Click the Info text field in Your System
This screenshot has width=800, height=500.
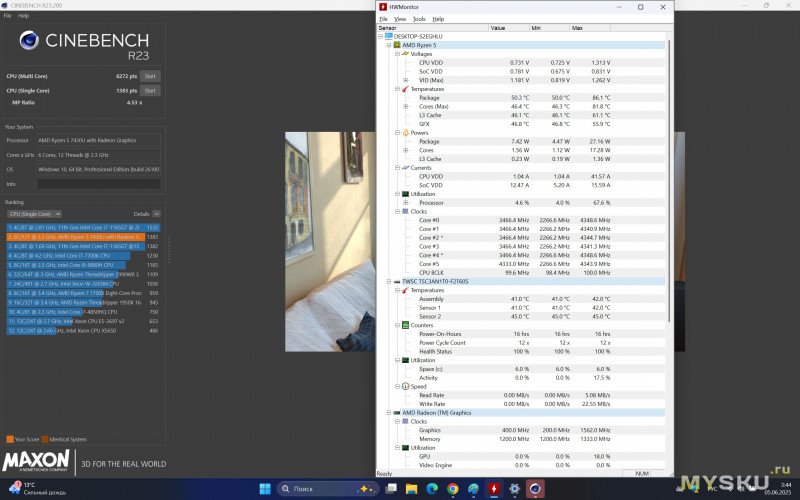tap(98, 184)
